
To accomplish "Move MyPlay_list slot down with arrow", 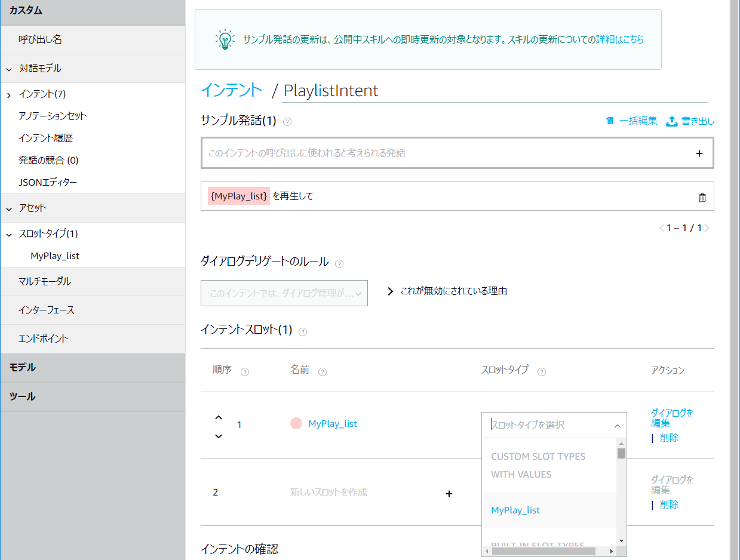I will pyautogui.click(x=219, y=436).
